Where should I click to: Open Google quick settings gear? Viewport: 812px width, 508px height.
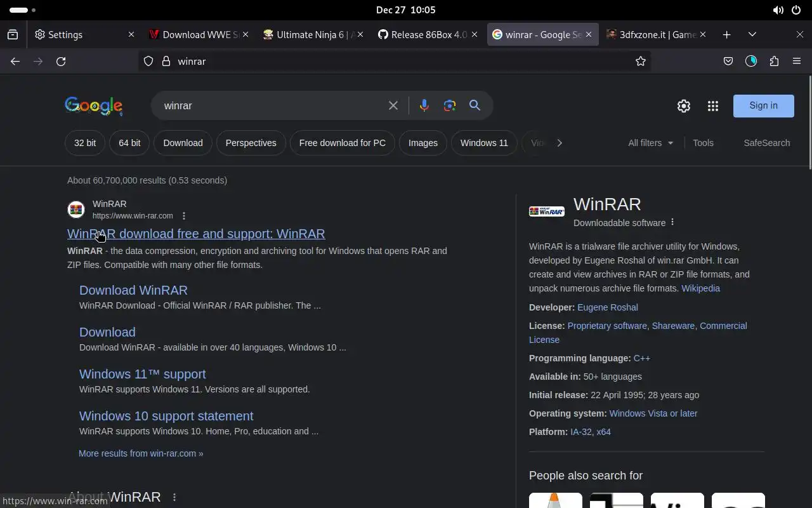[683, 106]
